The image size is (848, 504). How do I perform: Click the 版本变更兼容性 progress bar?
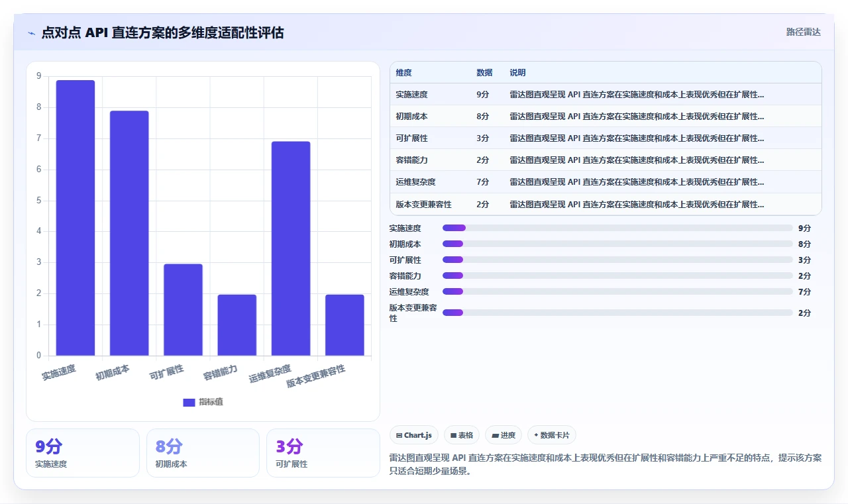coord(617,313)
